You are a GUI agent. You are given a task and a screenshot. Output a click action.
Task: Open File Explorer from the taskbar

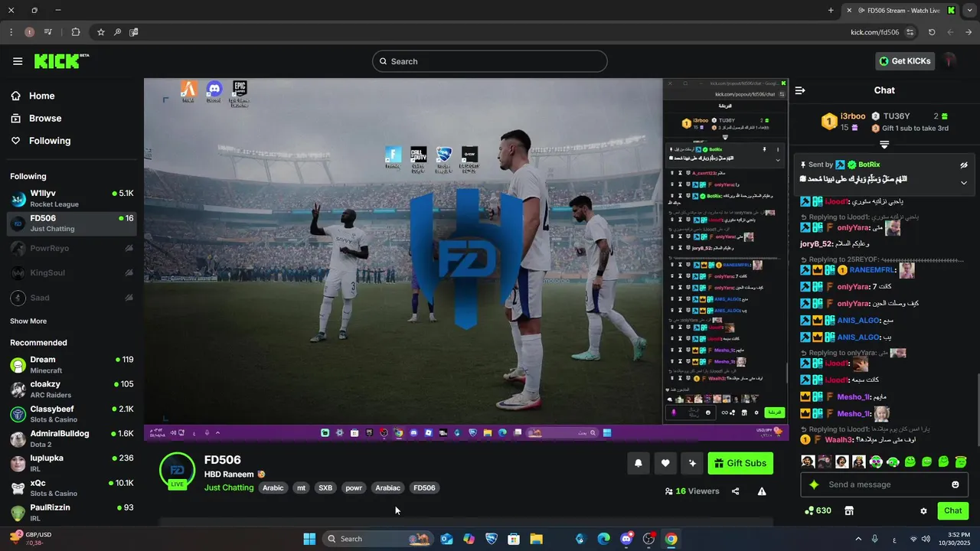536,539
